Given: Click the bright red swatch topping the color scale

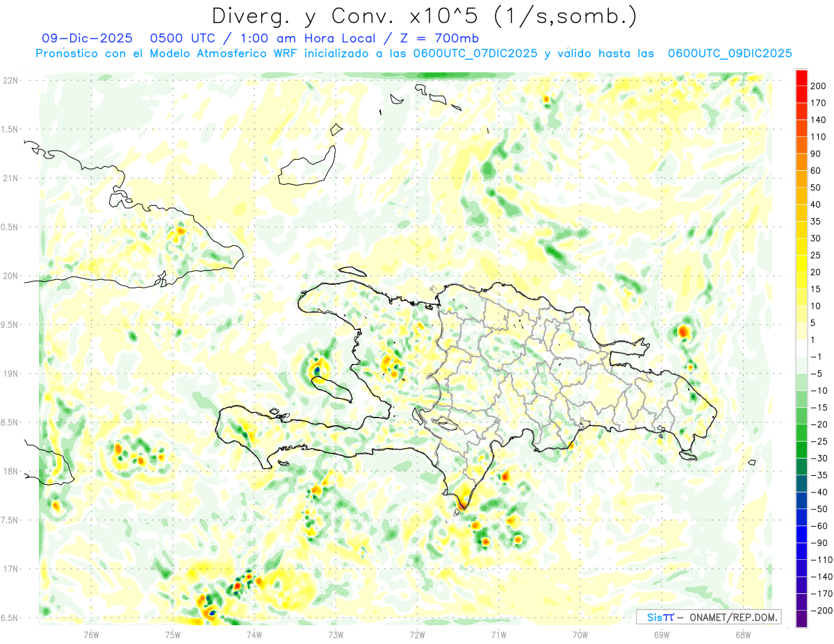Looking at the screenshot, I should point(801,78).
